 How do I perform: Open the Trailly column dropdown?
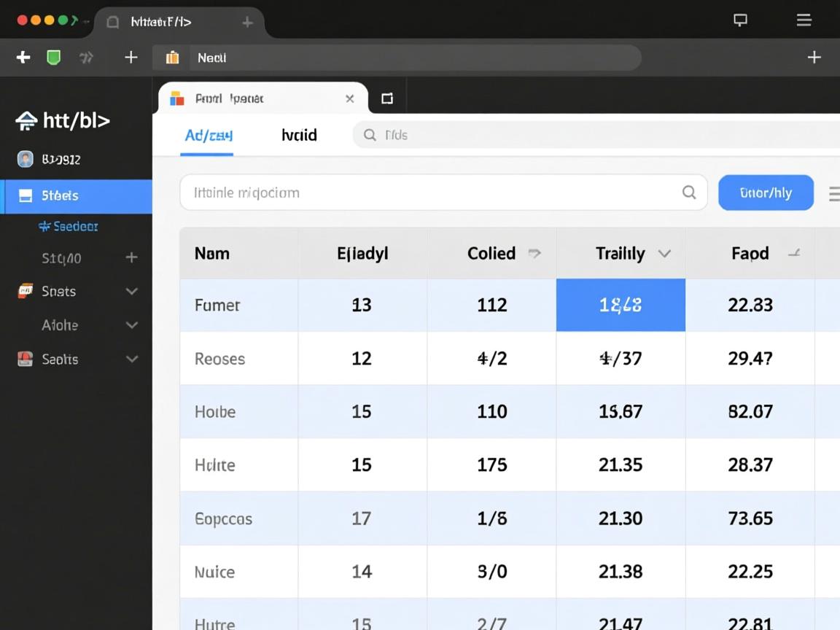tap(664, 254)
